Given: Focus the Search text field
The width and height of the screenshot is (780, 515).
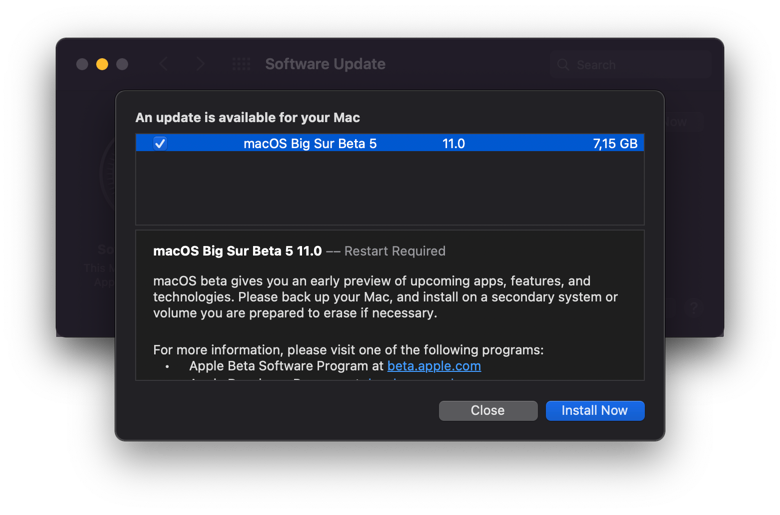Looking at the screenshot, I should pyautogui.click(x=635, y=65).
